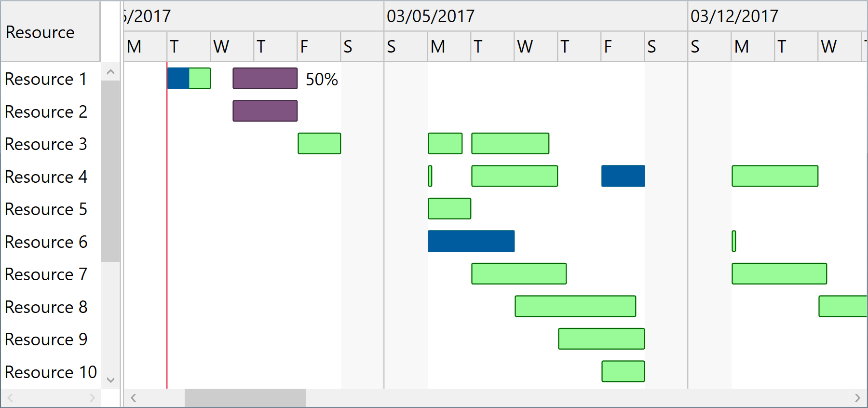Click the red current-time marker line
This screenshot has height=408, width=868.
[x=167, y=241]
